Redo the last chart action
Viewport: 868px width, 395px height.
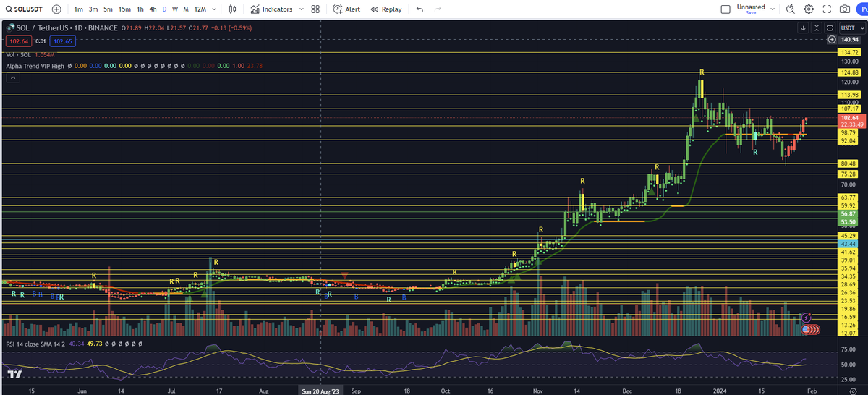pos(438,9)
